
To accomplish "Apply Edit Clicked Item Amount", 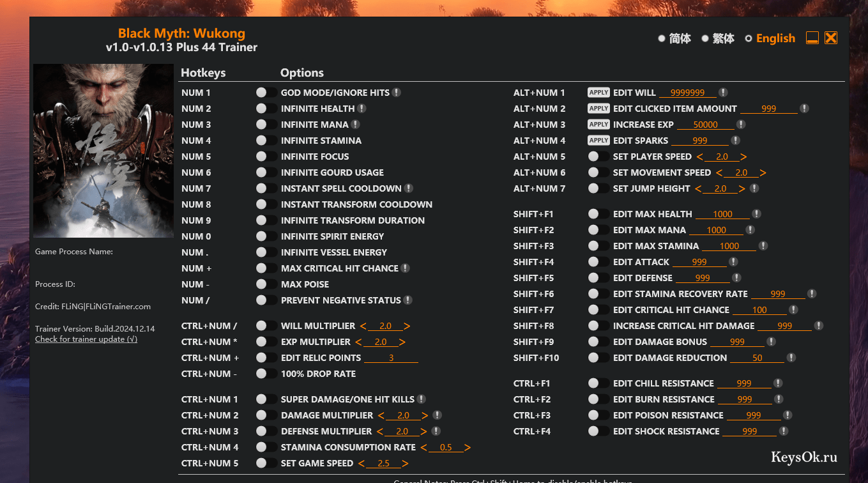I will [598, 109].
